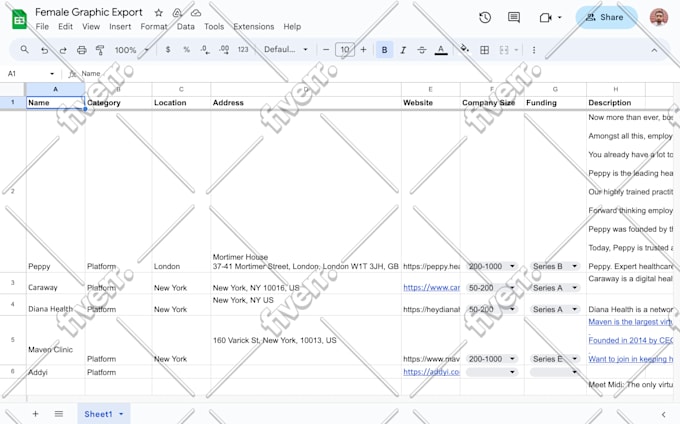This screenshot has width=680, height=424.
Task: Edit the font size field showing 10
Action: pyautogui.click(x=345, y=50)
